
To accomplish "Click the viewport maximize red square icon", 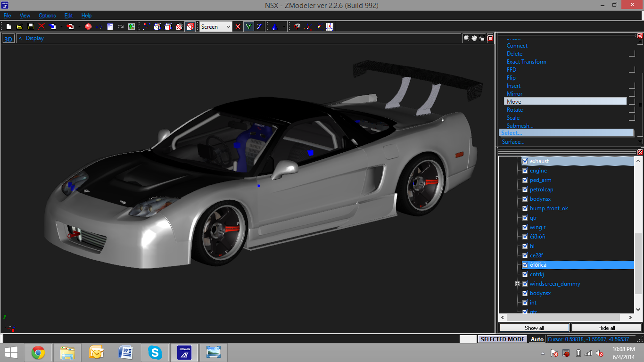I will click(x=490, y=38).
